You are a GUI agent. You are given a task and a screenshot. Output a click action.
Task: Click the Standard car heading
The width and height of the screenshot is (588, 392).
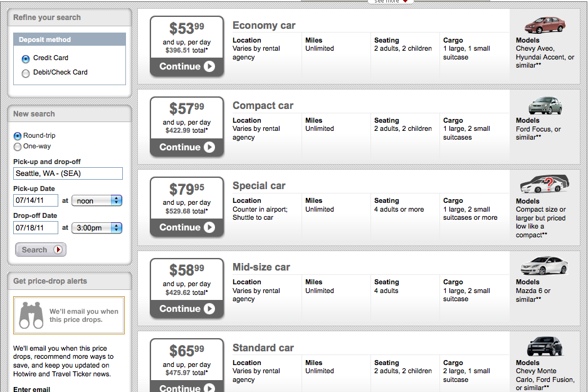tap(263, 348)
